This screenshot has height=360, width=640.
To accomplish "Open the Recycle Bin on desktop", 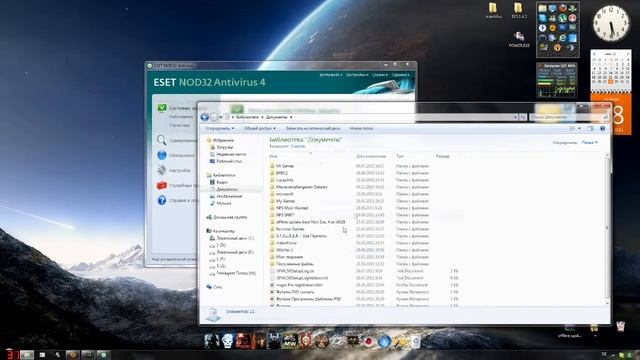I will [620, 326].
